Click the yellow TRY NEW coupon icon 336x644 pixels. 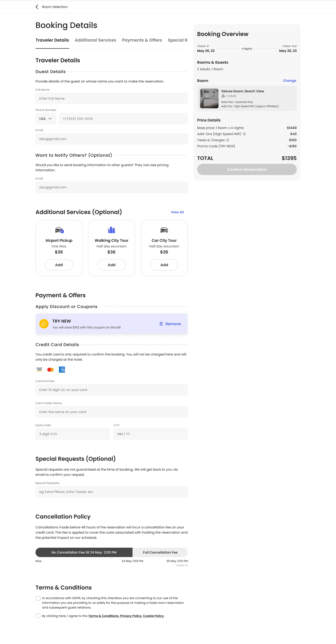(x=44, y=324)
